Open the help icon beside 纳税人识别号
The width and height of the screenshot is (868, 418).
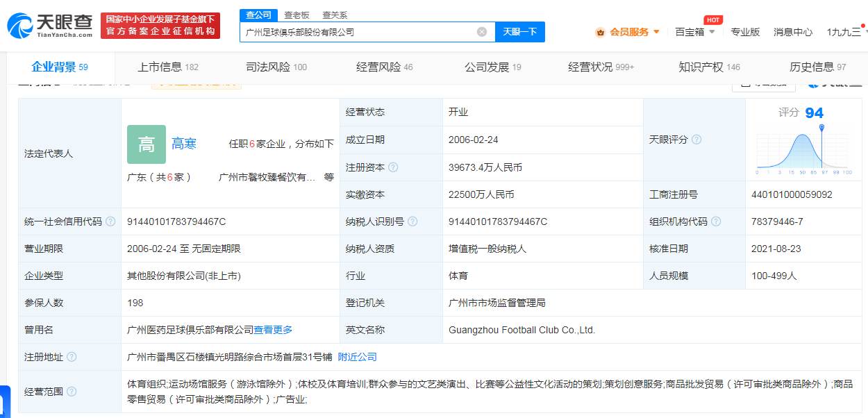412,221
